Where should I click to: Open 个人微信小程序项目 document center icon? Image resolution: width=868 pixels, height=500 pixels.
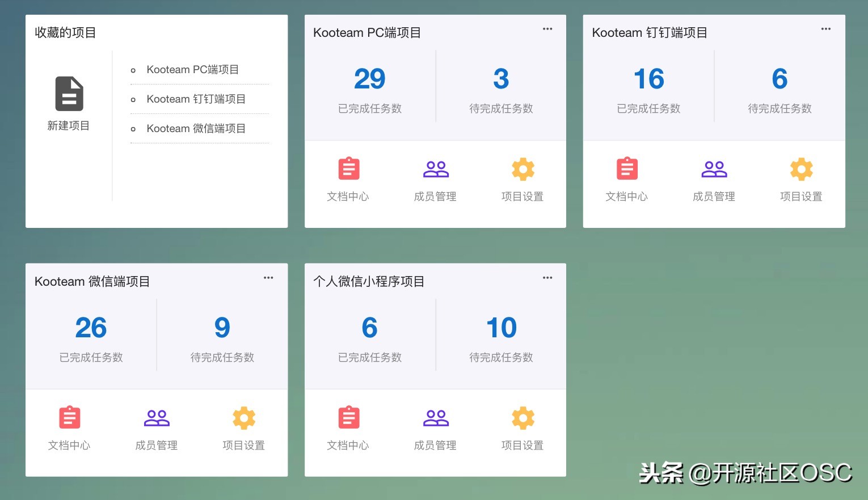(349, 417)
